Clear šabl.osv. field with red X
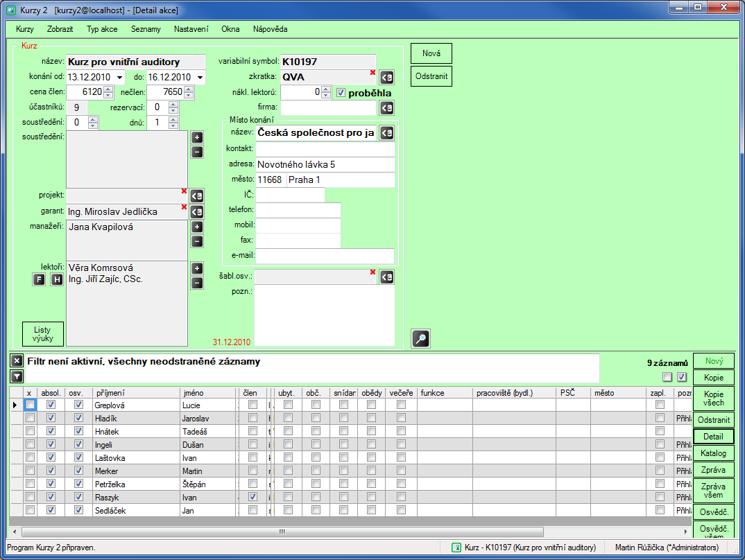 pyautogui.click(x=372, y=272)
